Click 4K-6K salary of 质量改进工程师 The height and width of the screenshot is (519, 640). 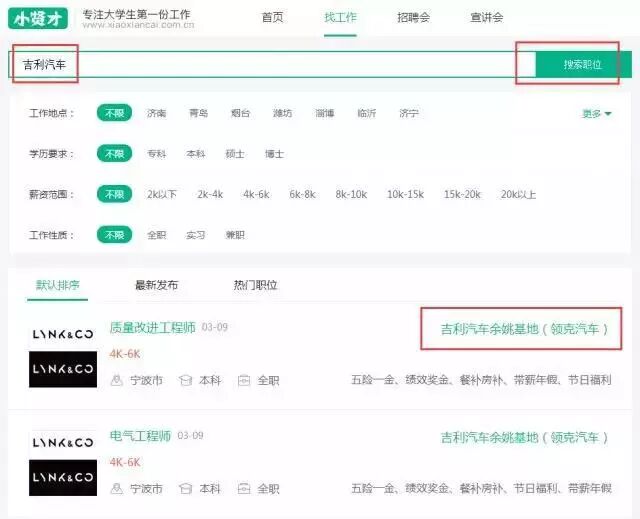pos(125,354)
